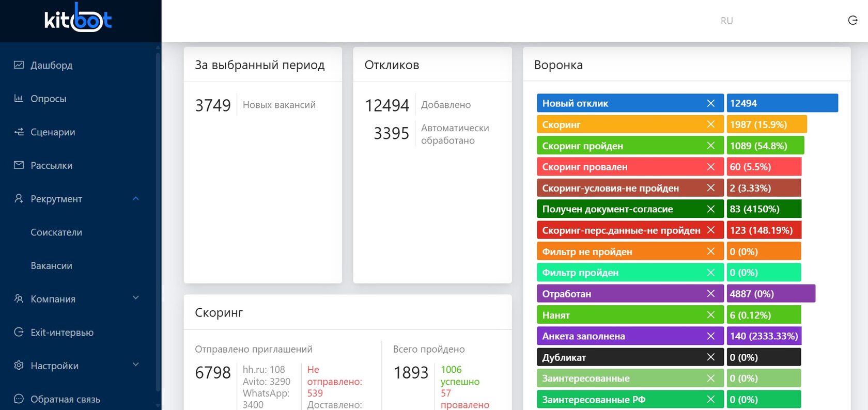Open Рассылки menu item
868x410 pixels.
[x=51, y=165]
